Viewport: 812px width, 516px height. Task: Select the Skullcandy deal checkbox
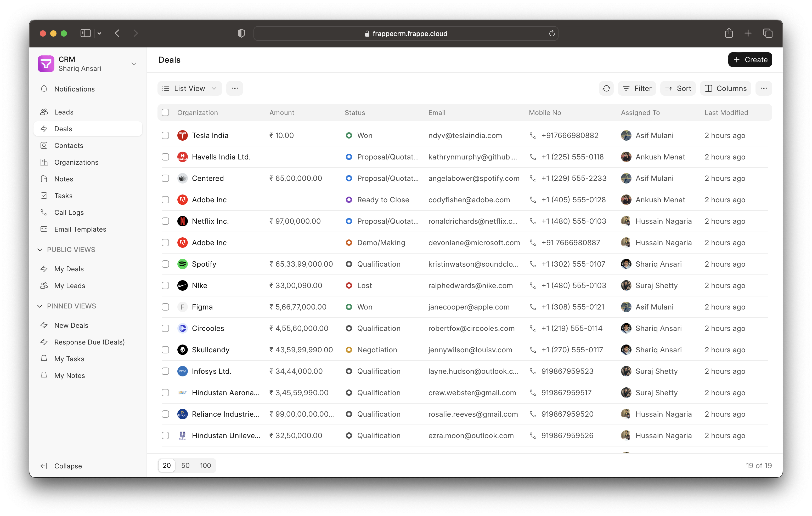pos(165,350)
